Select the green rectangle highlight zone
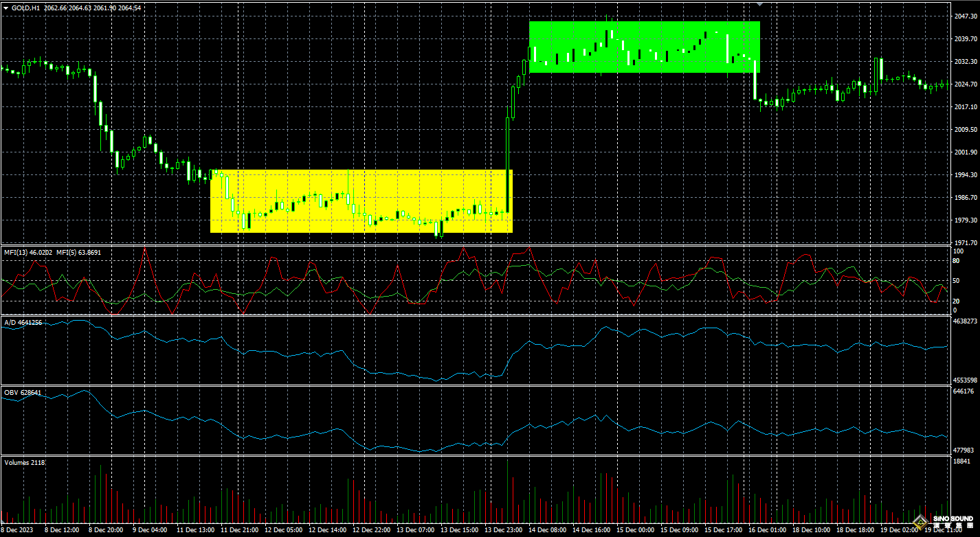Viewport: 980px width, 537px height. pos(644,47)
